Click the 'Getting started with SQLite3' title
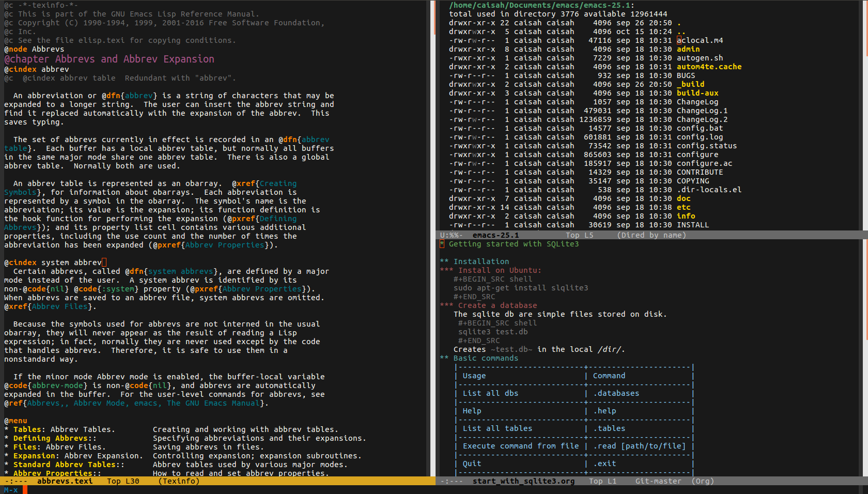Screen dimensions: 868x494 [514, 244]
